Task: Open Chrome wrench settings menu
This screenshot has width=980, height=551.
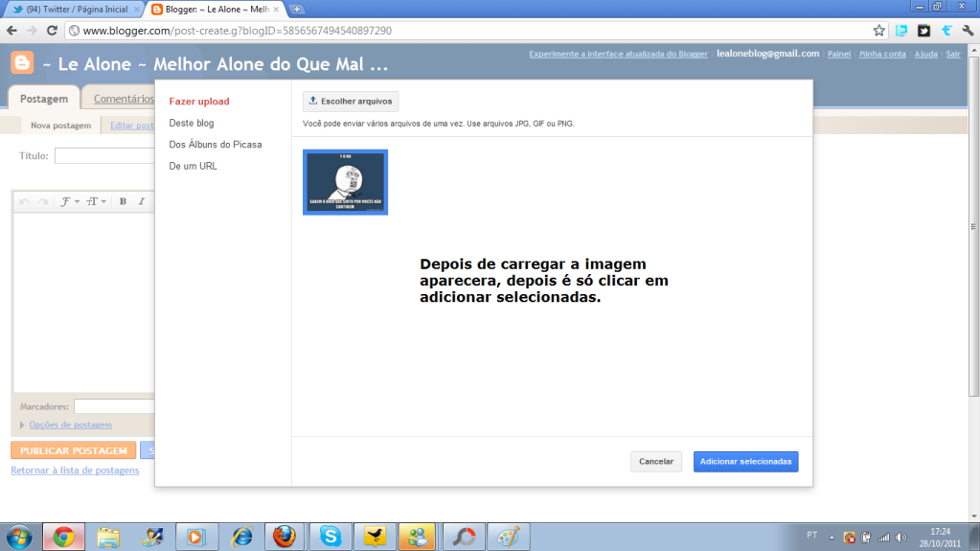Action: click(968, 31)
